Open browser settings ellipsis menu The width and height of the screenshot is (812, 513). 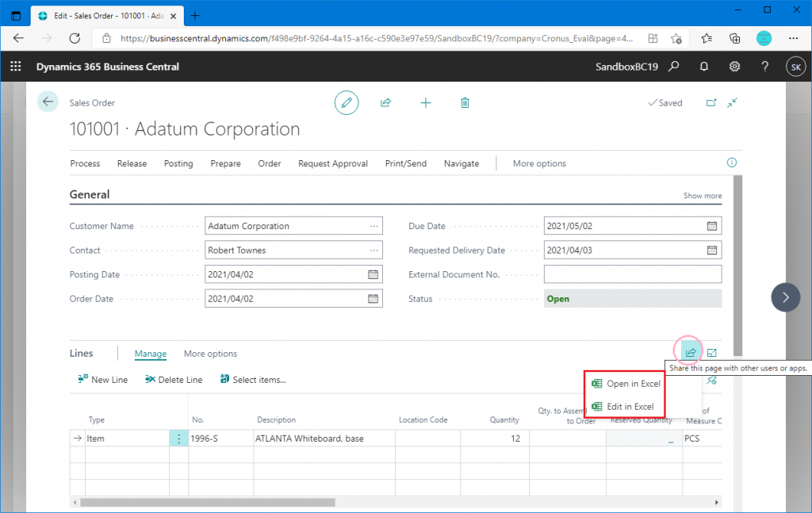click(x=793, y=38)
